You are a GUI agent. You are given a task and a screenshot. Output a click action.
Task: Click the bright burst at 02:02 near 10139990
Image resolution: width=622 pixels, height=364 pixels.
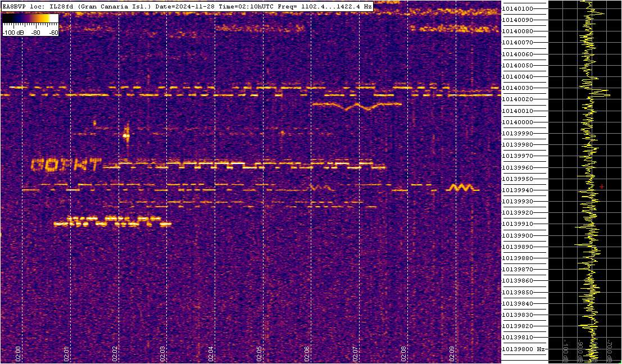[x=126, y=136]
